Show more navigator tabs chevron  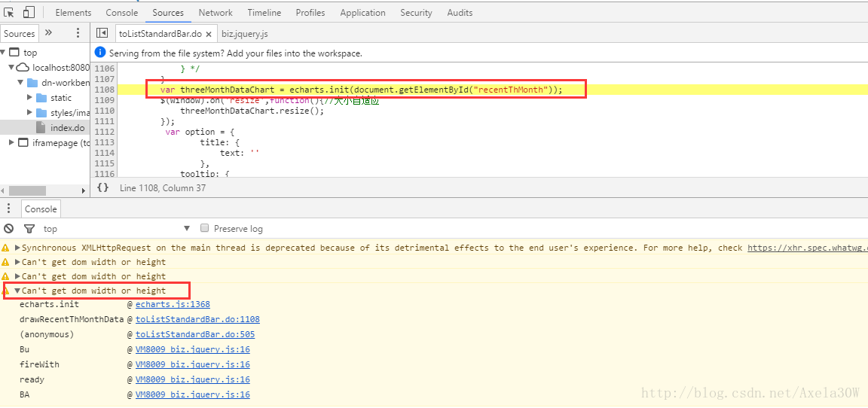click(49, 32)
